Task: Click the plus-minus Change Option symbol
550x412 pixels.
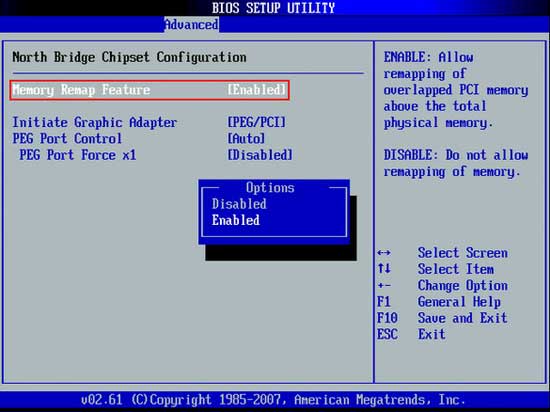Action: pos(384,285)
